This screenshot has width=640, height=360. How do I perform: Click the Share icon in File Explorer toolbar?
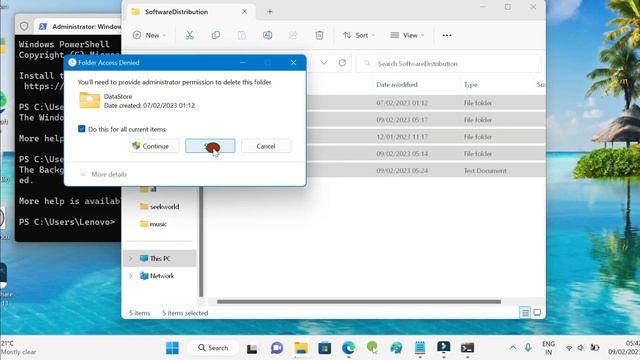tap(293, 35)
